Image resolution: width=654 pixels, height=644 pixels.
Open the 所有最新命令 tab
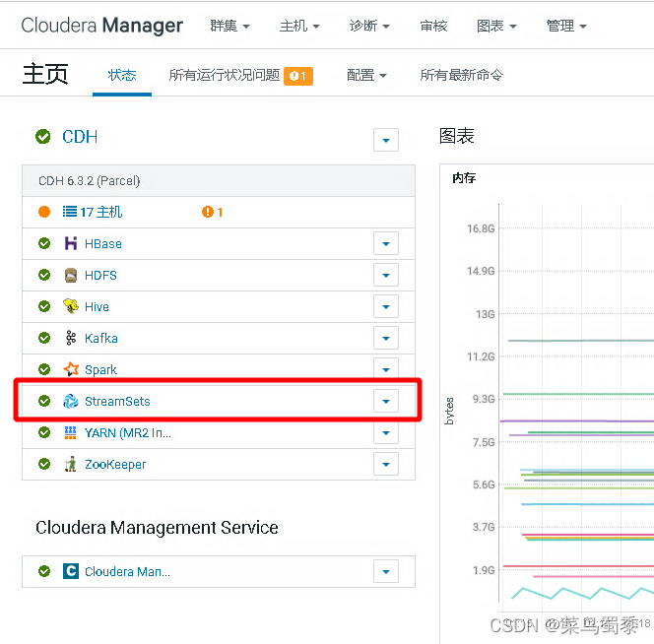pos(461,75)
